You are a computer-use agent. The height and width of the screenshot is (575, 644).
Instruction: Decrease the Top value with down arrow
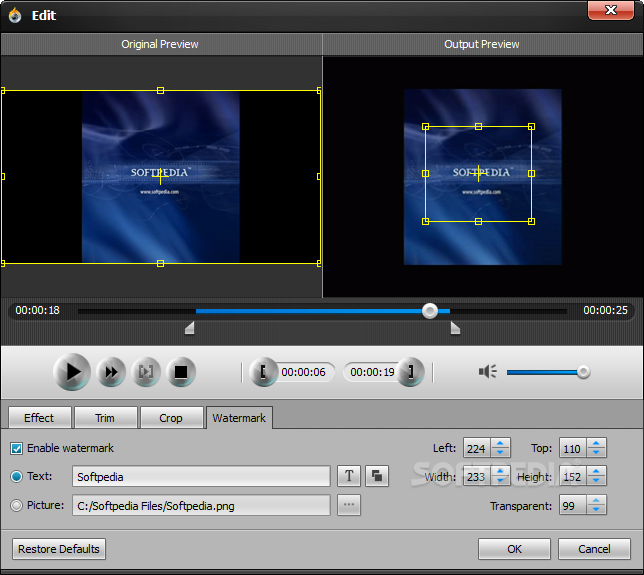tap(596, 453)
